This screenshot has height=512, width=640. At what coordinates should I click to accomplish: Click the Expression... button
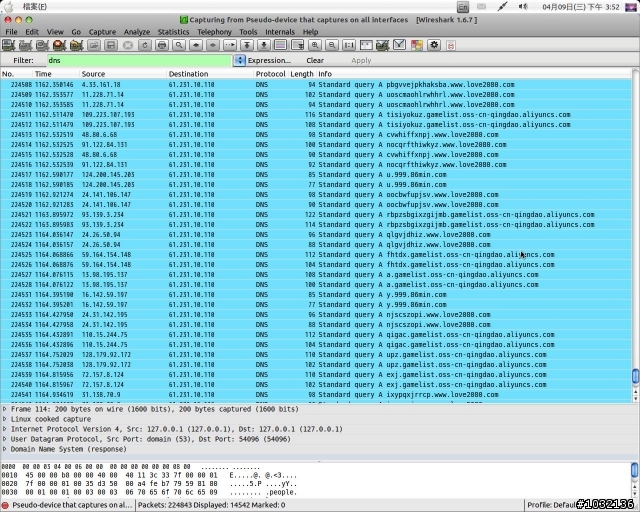click(269, 60)
